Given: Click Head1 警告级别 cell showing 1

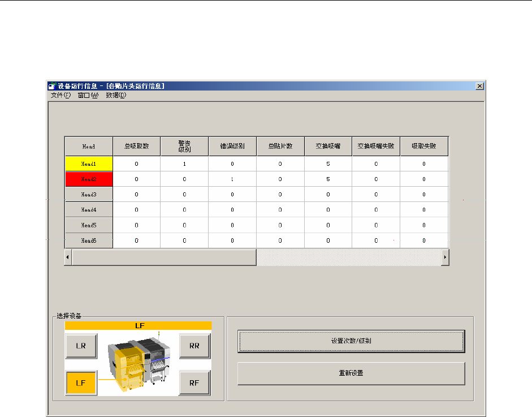Looking at the screenshot, I should (x=184, y=164).
